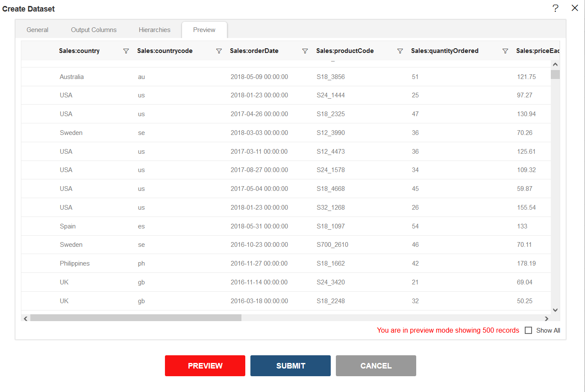The width and height of the screenshot is (585, 392).
Task: Click the Sales:country column header
Action: pos(79,51)
